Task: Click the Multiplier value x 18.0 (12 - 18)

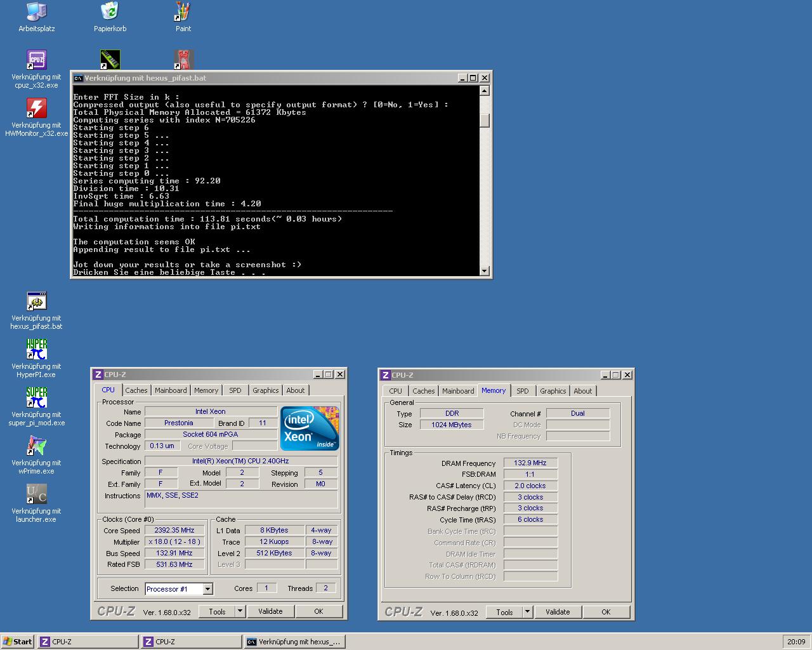Action: point(174,541)
